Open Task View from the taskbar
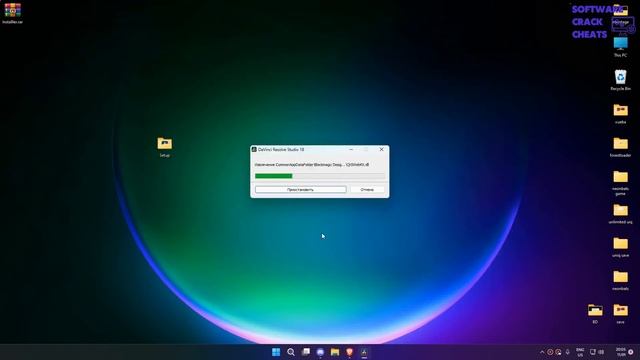This screenshot has width=640, height=360. 305,352
